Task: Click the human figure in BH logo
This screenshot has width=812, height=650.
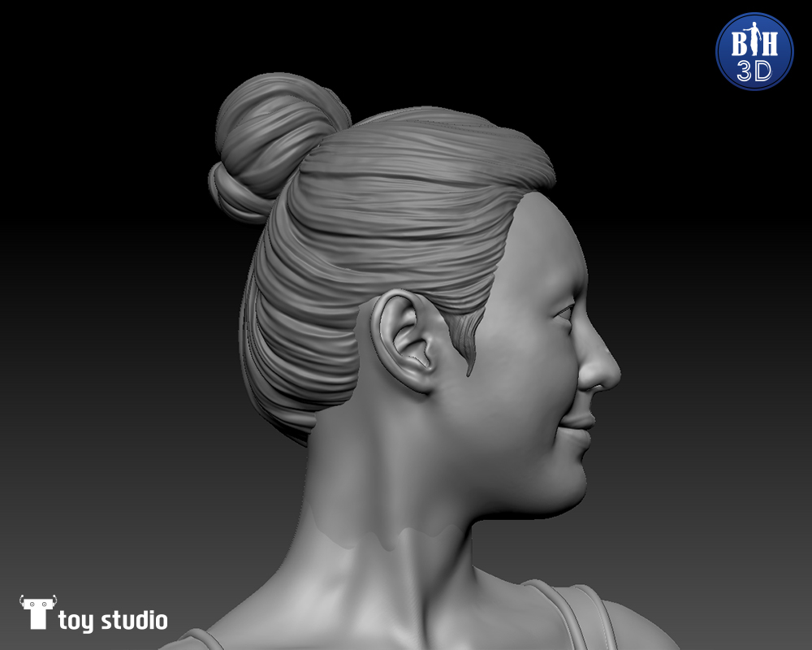Action: tap(754, 37)
